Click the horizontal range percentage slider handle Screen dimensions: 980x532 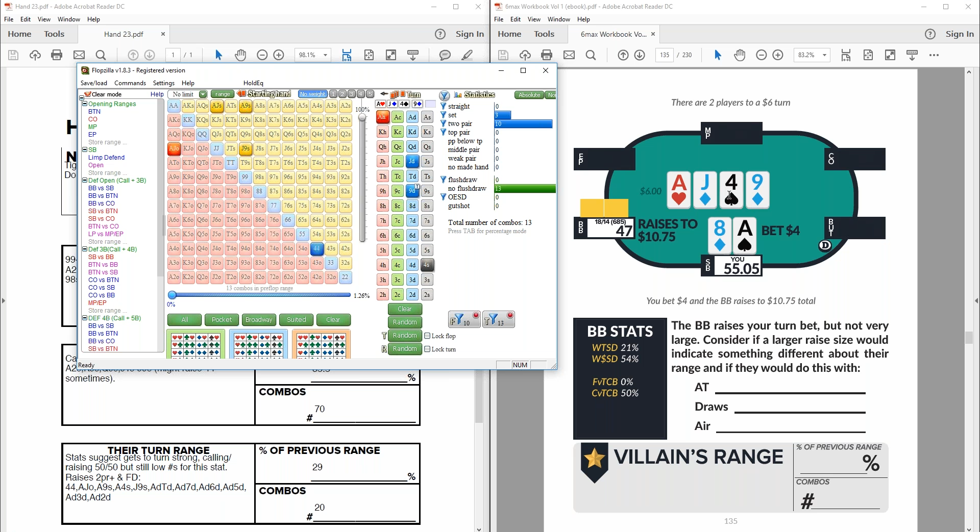(173, 295)
